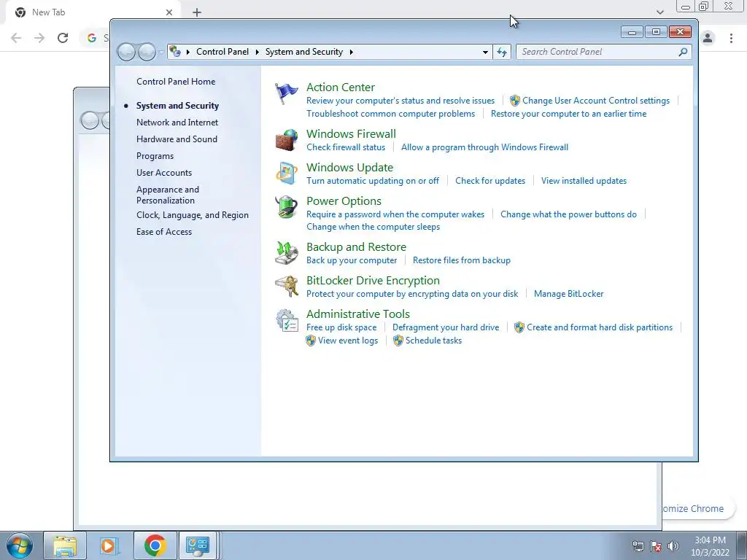Viewport: 747px width, 560px height.
Task: Click Schedule tasks link
Action: click(433, 341)
